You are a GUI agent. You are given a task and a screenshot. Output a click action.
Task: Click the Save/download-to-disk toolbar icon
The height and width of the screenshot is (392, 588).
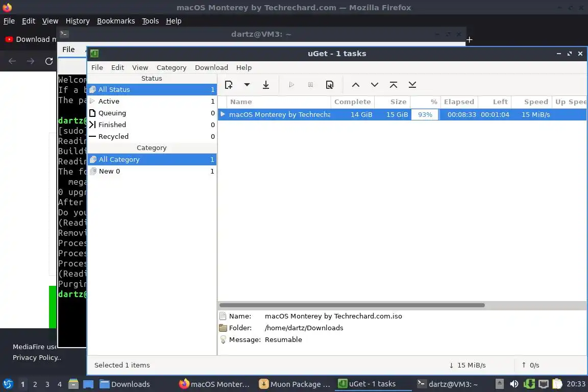pyautogui.click(x=266, y=85)
